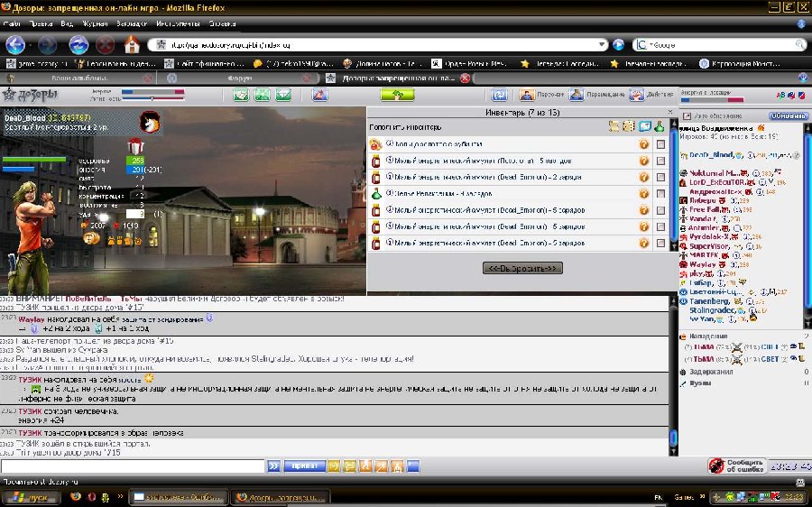This screenshot has width=812, height=507.
Task: Open help icon for the 2 заряда amulet
Action: pyautogui.click(x=643, y=177)
